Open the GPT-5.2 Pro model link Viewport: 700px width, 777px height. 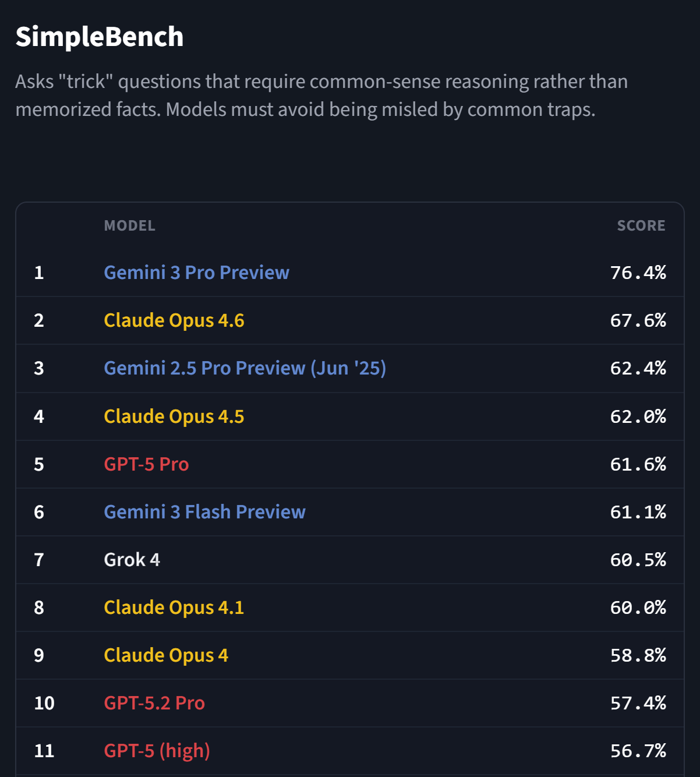[154, 703]
